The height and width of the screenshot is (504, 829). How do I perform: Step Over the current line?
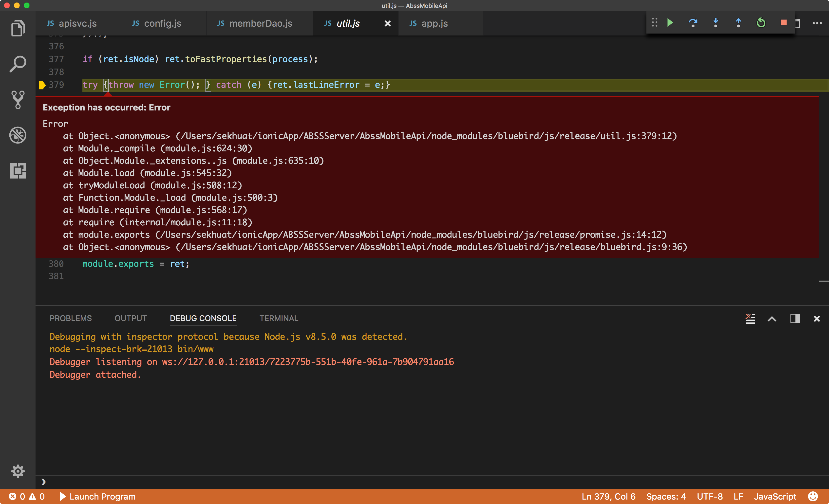pyautogui.click(x=693, y=23)
